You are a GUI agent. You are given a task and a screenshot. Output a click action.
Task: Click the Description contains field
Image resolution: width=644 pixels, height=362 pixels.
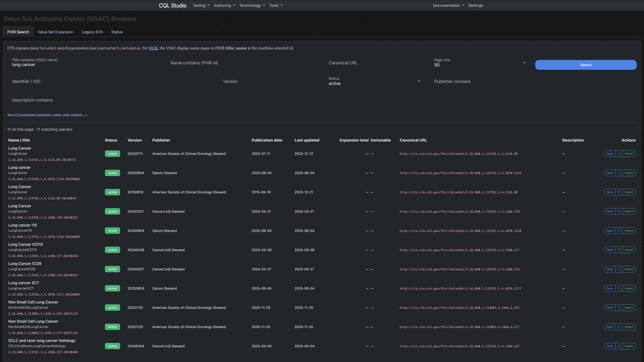322,100
